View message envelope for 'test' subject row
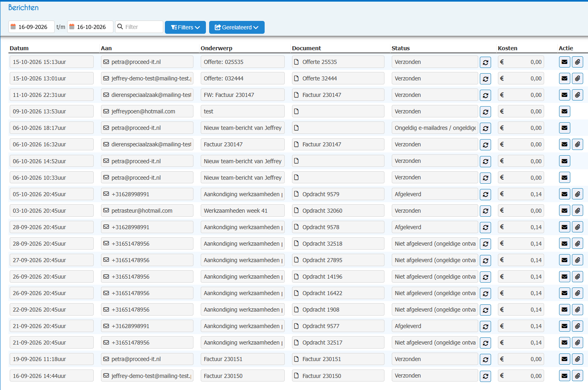The height and width of the screenshot is (390, 588). pos(565,111)
